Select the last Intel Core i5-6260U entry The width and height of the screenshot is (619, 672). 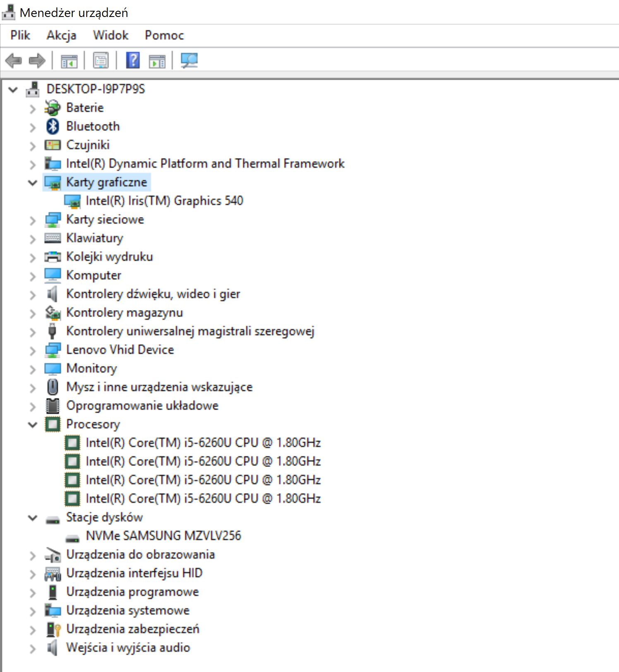(203, 499)
